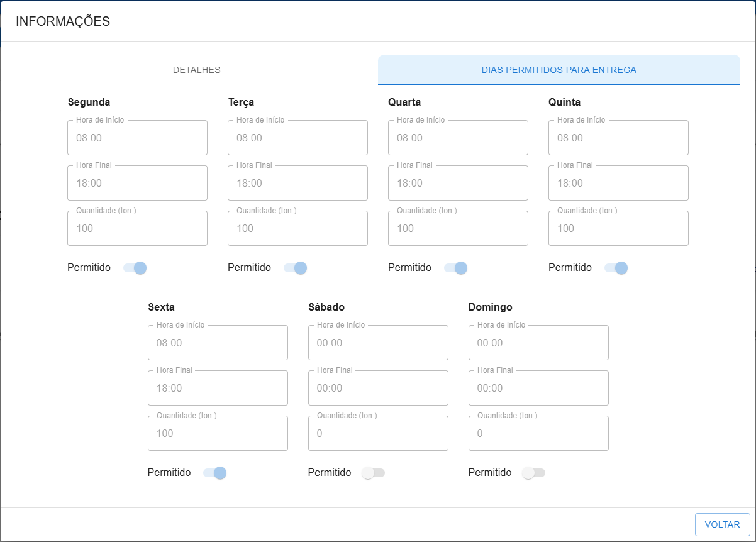Screen dimensions: 756x542
Task: Toggle the Permitido switch for Segunda
Action: pos(135,268)
